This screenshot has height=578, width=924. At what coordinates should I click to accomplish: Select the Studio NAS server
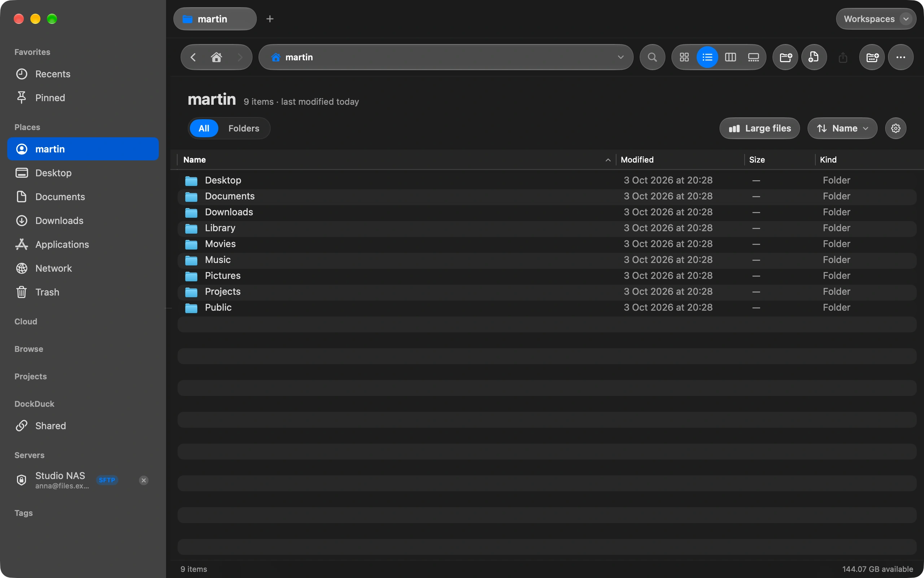[83, 480]
